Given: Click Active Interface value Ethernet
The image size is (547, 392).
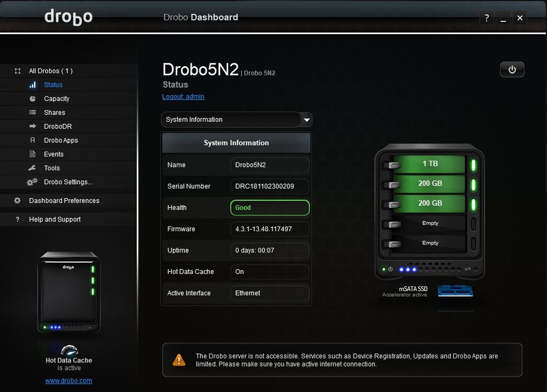Looking at the screenshot, I should [270, 293].
